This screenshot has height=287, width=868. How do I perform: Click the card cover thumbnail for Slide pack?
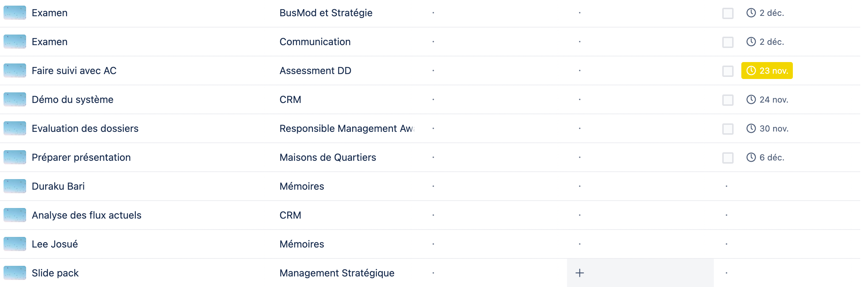tap(15, 273)
